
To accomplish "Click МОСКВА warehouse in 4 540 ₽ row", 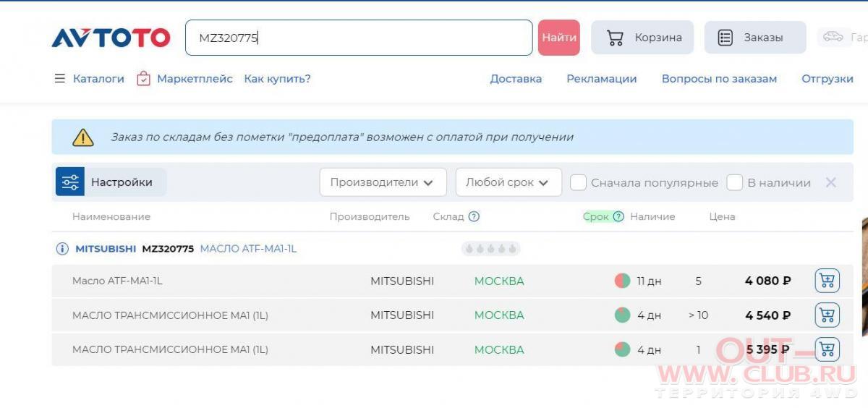I will pyautogui.click(x=499, y=315).
